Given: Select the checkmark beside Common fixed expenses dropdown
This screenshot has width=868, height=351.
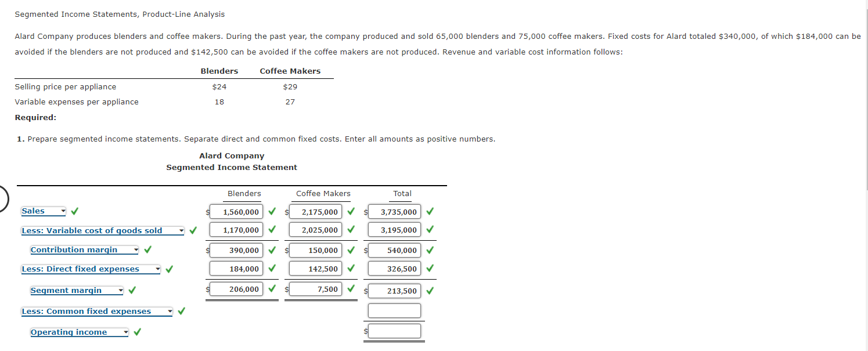Looking at the screenshot, I should 182,311.
